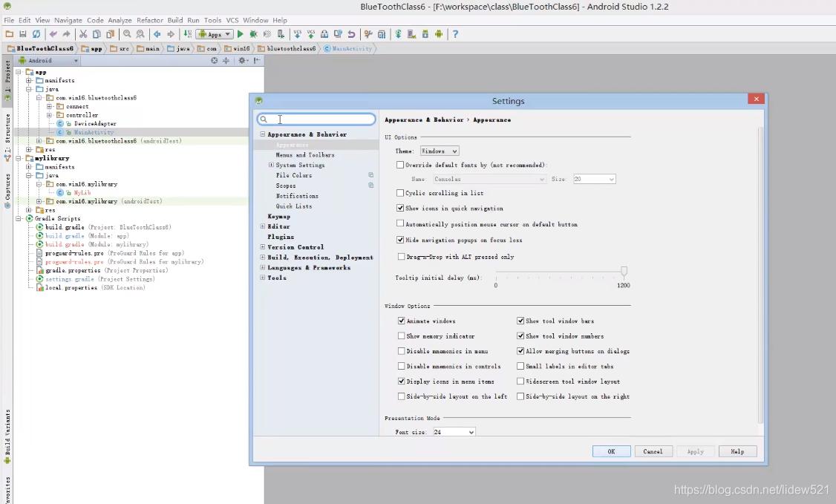
Task: Sync project with Gradle files
Action: [x=399, y=33]
